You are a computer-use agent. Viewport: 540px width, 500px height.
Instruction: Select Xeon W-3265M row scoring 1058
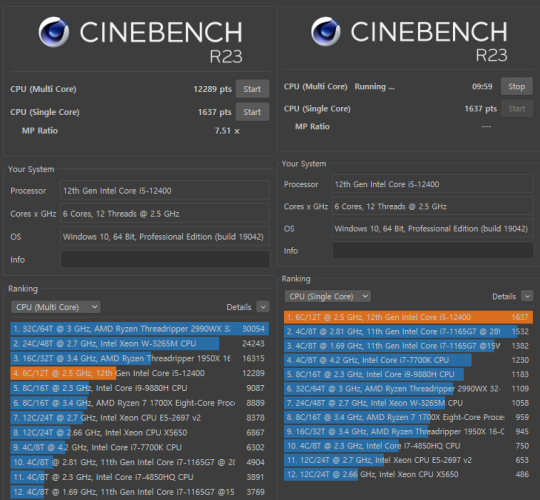coord(408,403)
